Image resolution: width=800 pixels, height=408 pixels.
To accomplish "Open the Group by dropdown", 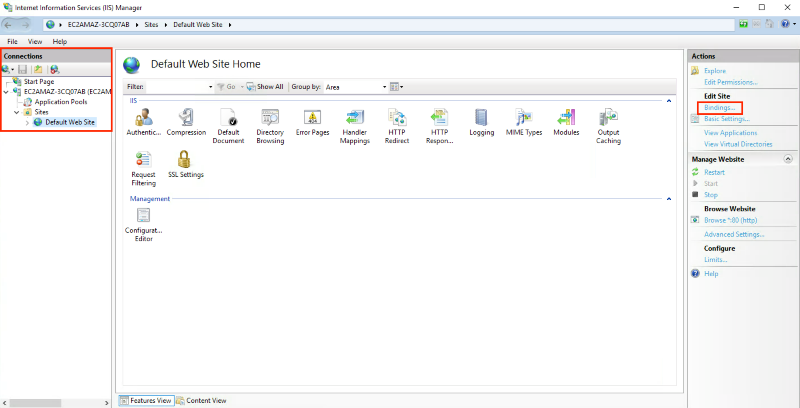I will point(355,87).
